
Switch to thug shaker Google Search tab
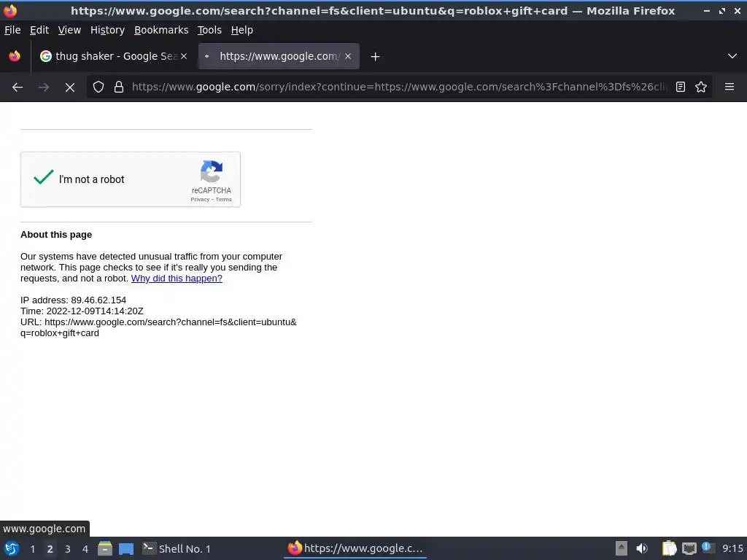[x=113, y=56]
